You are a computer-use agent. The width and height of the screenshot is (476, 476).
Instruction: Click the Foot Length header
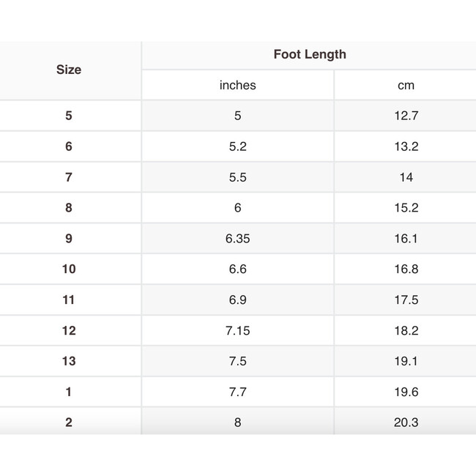tap(310, 54)
